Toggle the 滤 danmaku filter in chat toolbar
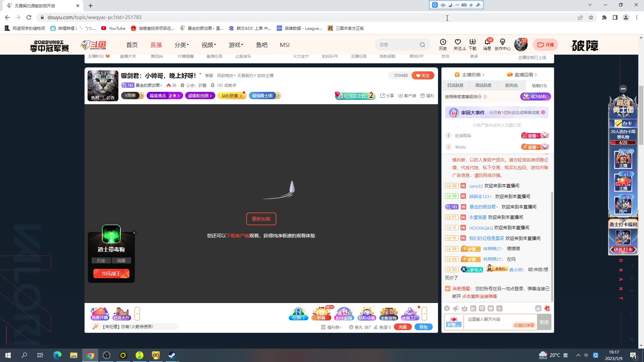The image size is (644, 362). tap(538, 308)
